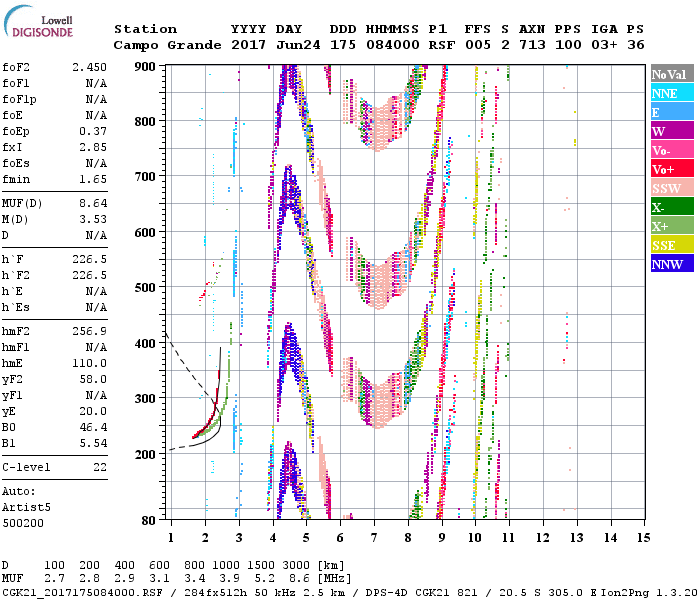Click the CGK21_2017175084000.RSF file name

pyautogui.click(x=83, y=592)
